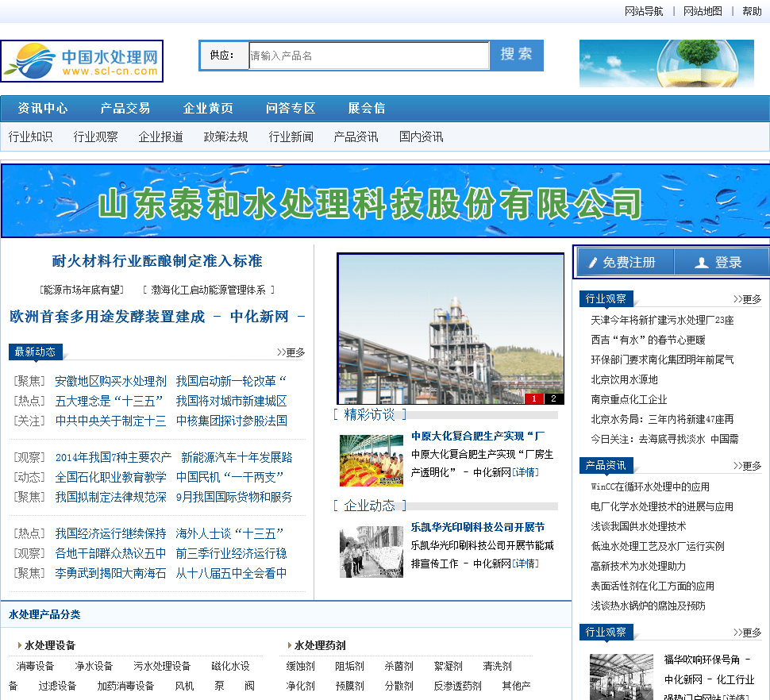This screenshot has height=700, width=770.
Task: Open news 五大理念是"十三五"
Action: 109,401
